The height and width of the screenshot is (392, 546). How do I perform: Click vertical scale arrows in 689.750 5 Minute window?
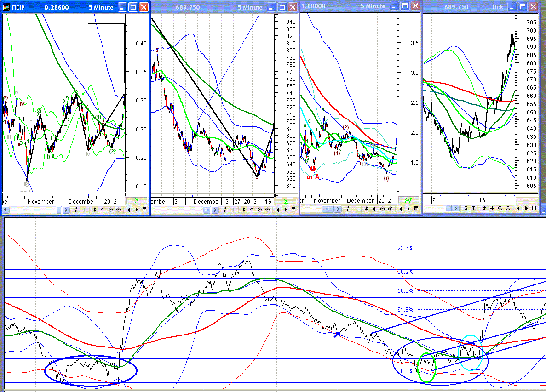tap(243, 210)
